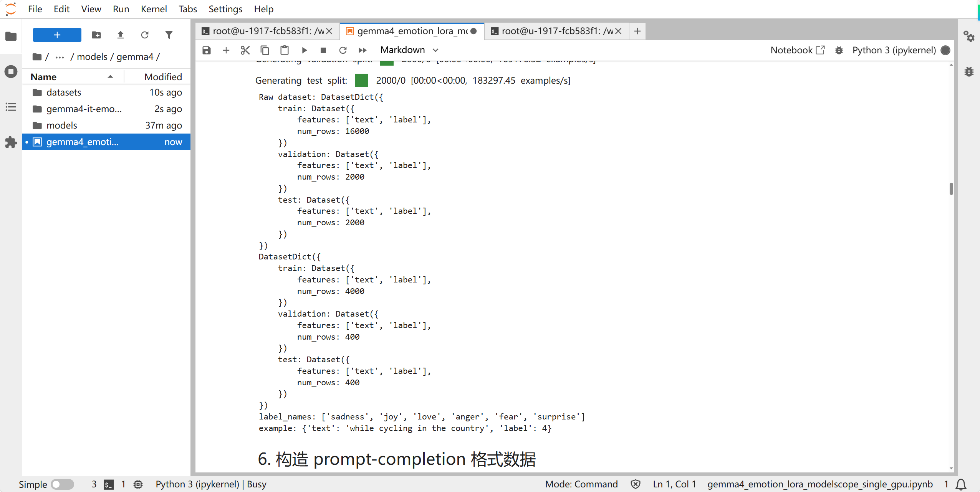Toggle the file filter icon

click(x=169, y=35)
